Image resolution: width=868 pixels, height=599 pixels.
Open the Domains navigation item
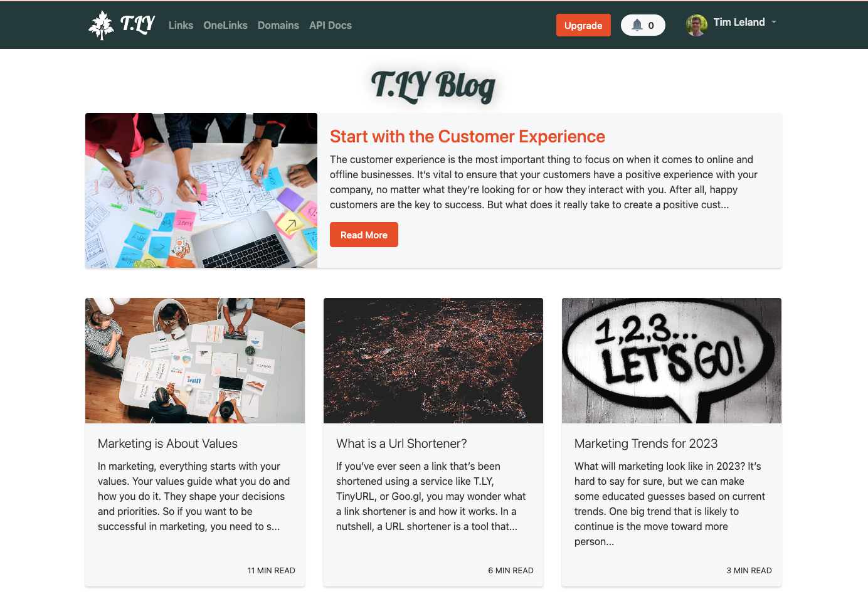[x=278, y=25]
